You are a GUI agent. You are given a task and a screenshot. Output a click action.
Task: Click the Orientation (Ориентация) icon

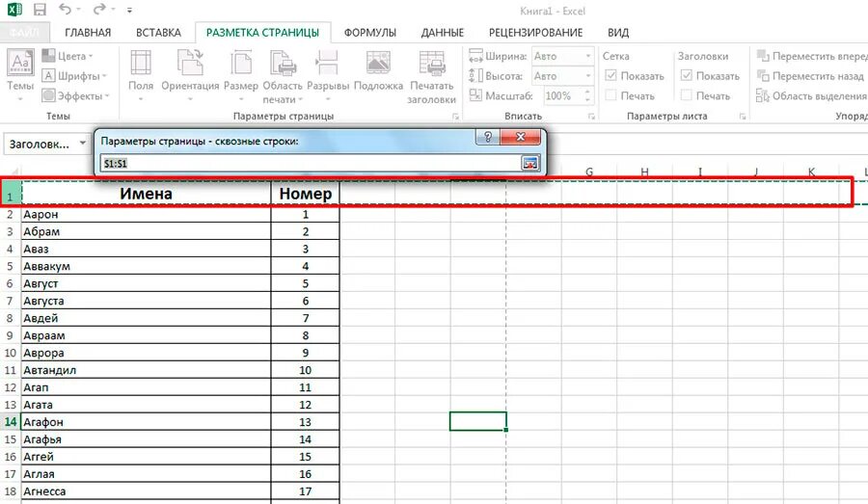(190, 62)
